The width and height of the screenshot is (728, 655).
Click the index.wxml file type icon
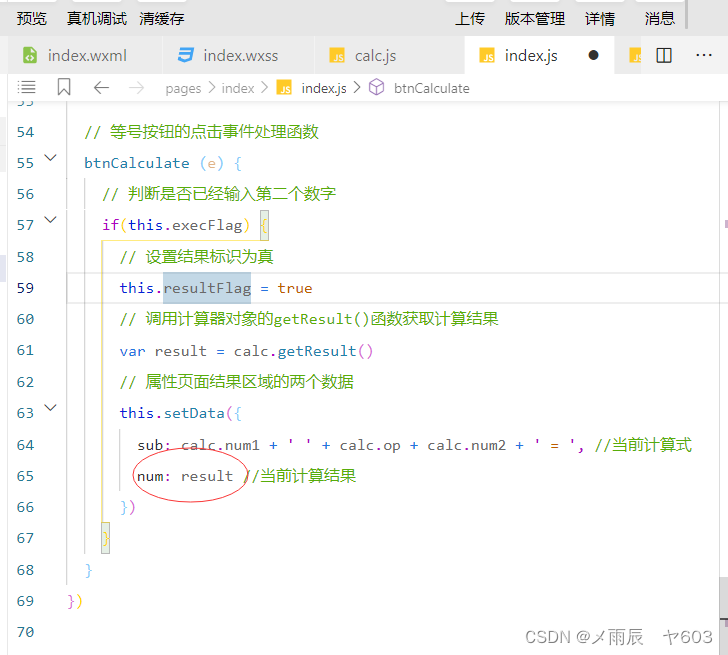pyautogui.click(x=30, y=56)
